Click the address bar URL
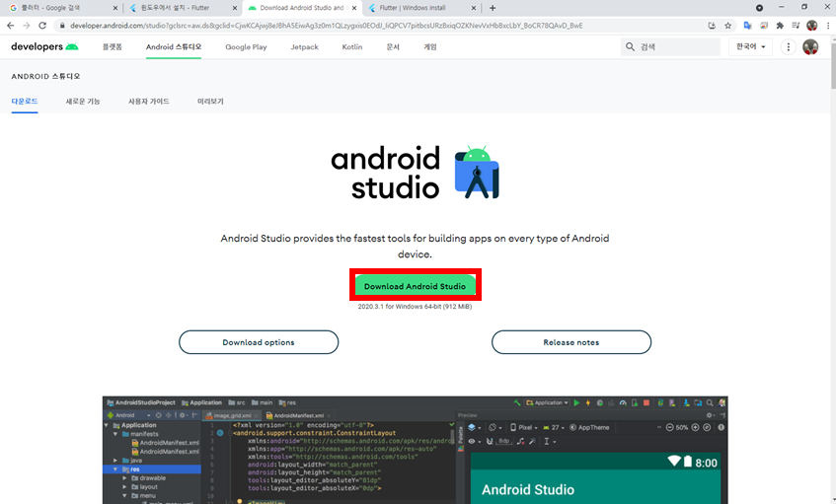The width and height of the screenshot is (836, 504). [327, 25]
